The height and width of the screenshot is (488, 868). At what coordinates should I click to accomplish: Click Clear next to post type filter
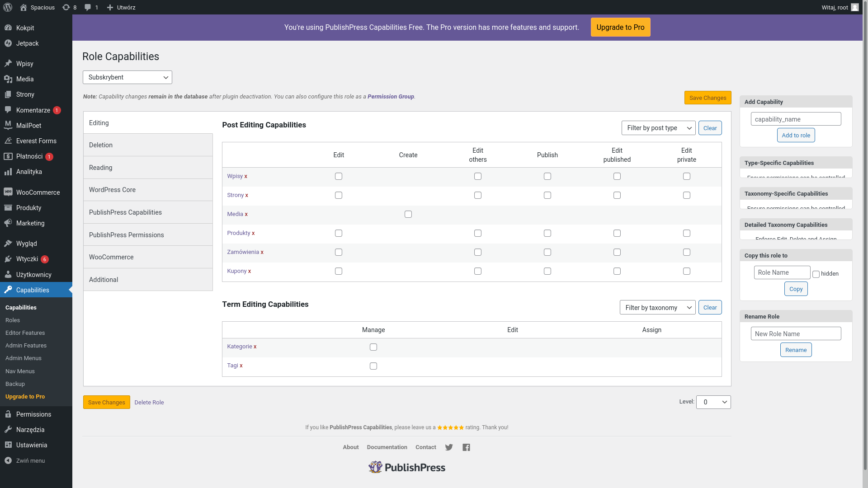pos(710,128)
